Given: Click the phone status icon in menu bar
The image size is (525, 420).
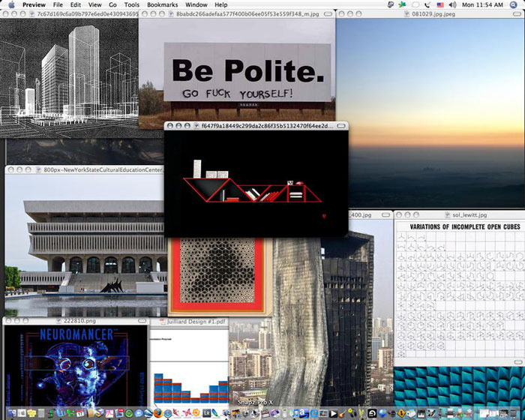Looking at the screenshot, I should pyautogui.click(x=427, y=4).
